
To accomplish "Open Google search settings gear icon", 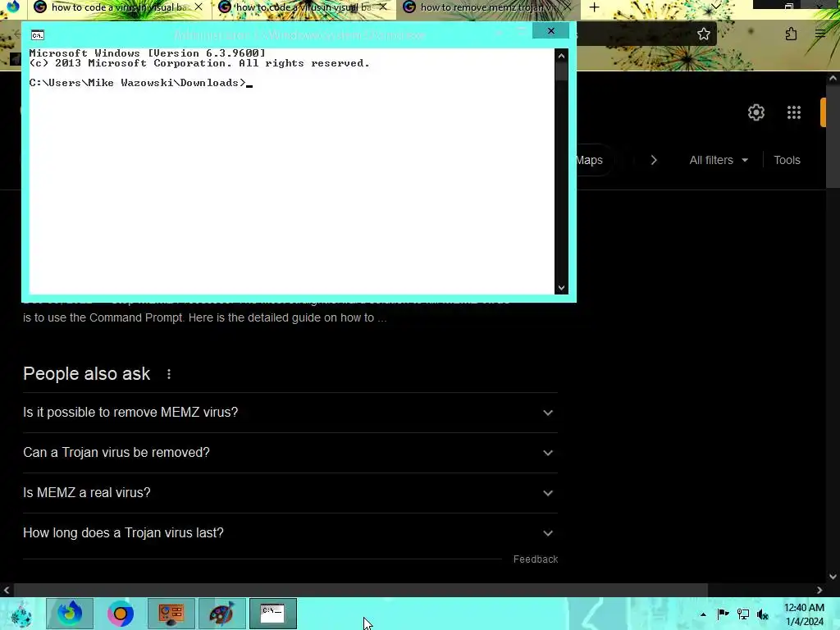I will click(x=756, y=112).
